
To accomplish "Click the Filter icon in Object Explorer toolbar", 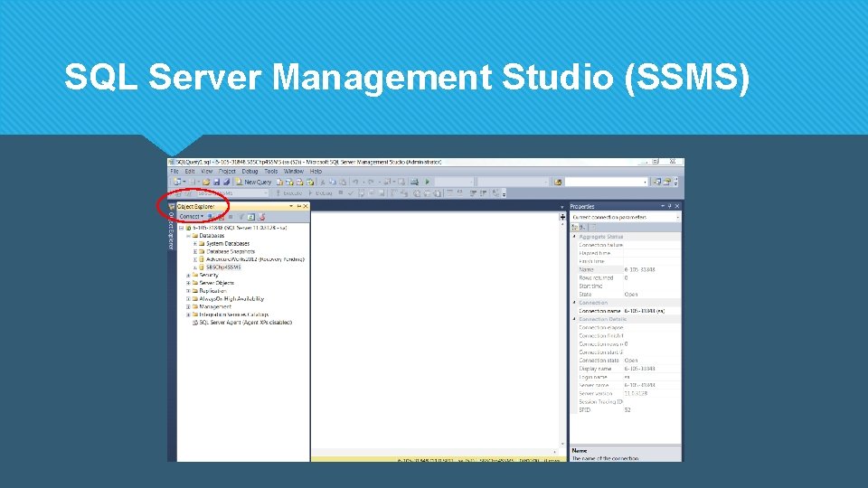I will click(x=241, y=217).
